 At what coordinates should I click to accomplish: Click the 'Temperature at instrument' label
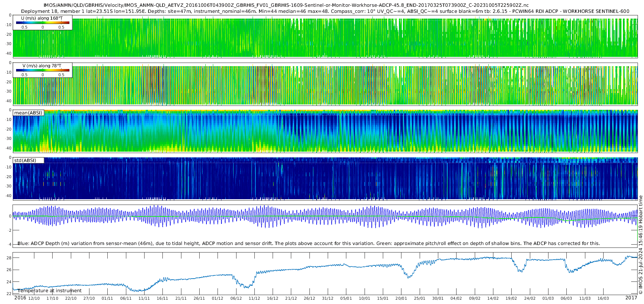click(50, 291)
